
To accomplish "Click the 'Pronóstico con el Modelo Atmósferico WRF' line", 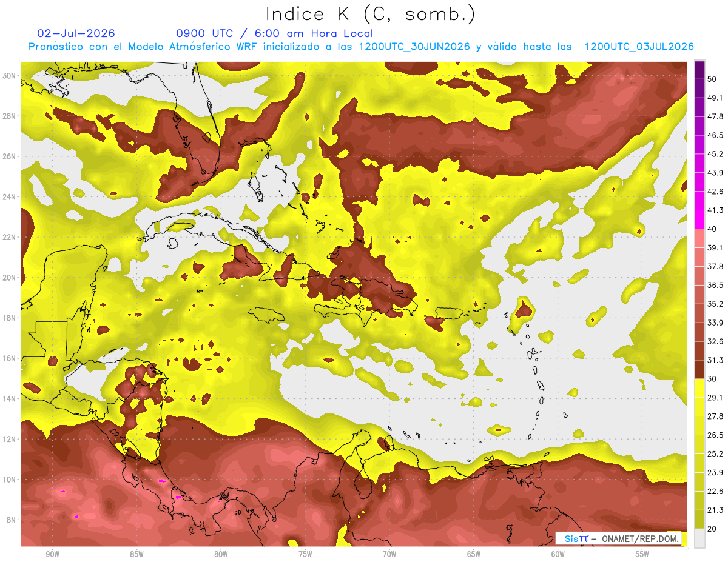I will (361, 47).
